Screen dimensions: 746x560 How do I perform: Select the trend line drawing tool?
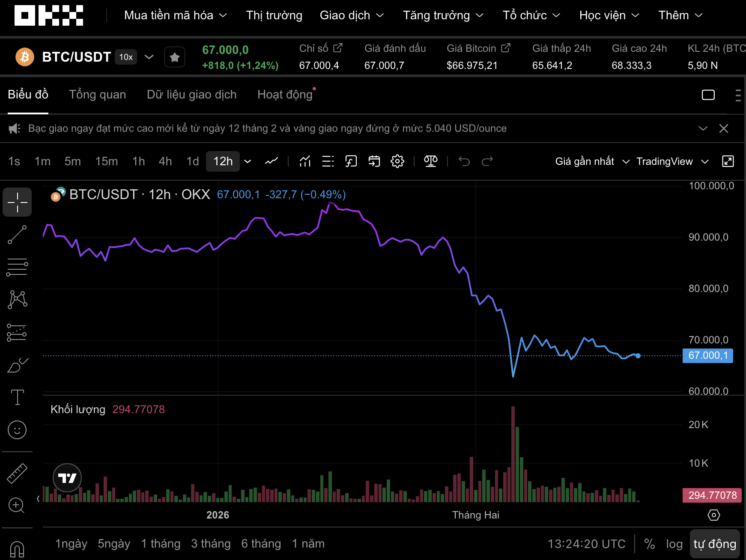[x=17, y=235]
